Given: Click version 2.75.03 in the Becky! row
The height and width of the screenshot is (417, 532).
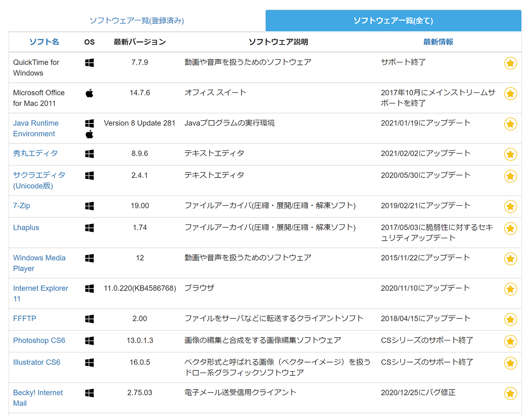Looking at the screenshot, I should point(140,393).
